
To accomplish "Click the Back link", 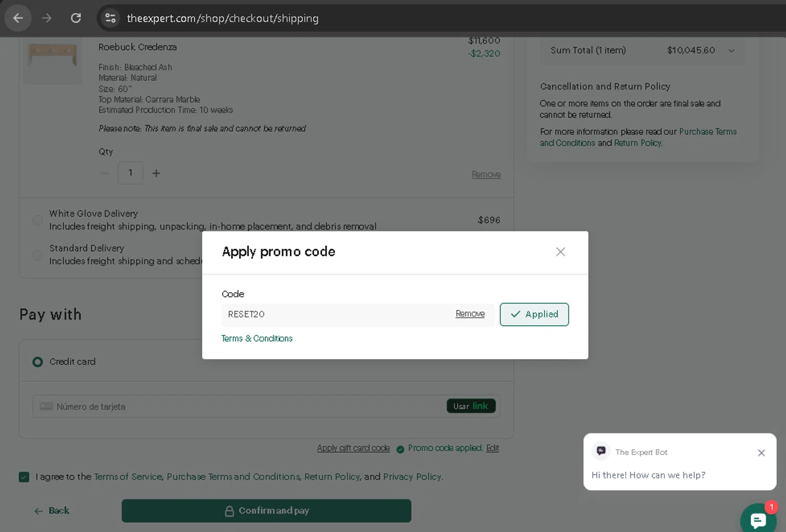I will coord(52,511).
